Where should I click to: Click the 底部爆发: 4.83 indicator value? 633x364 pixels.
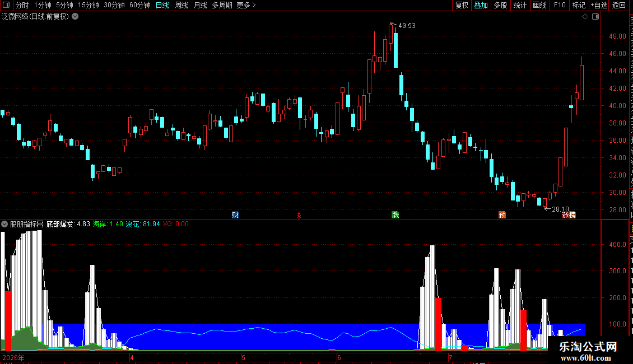point(68,224)
